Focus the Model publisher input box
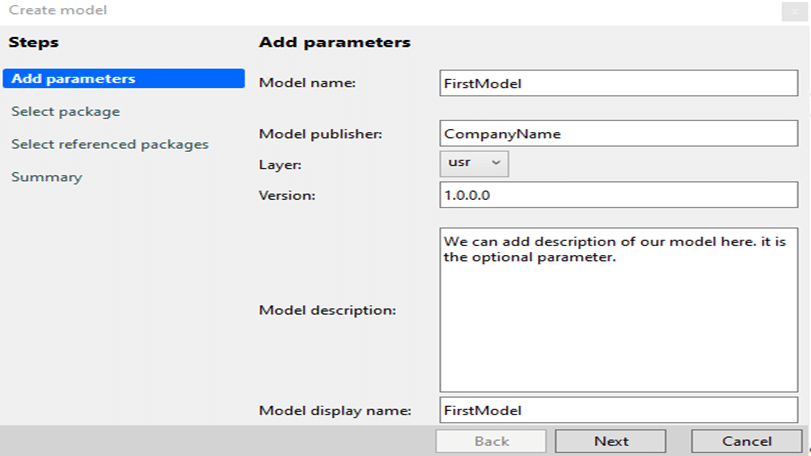The width and height of the screenshot is (811, 456). [x=618, y=133]
